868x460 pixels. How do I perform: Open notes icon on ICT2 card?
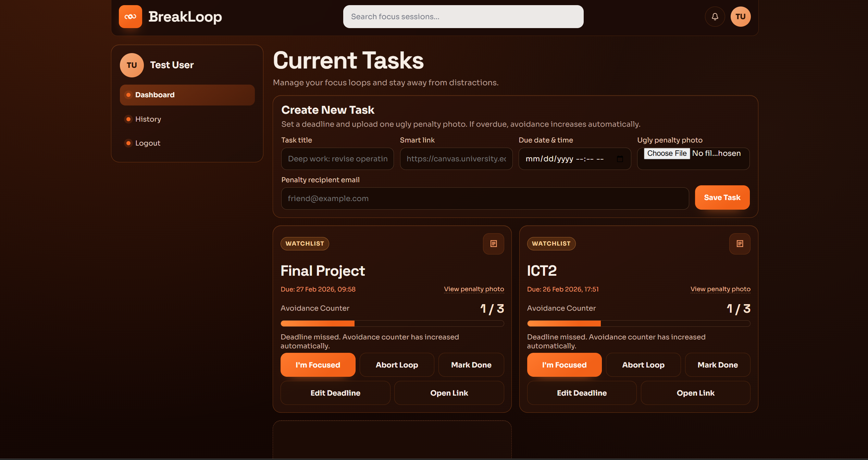pos(740,244)
